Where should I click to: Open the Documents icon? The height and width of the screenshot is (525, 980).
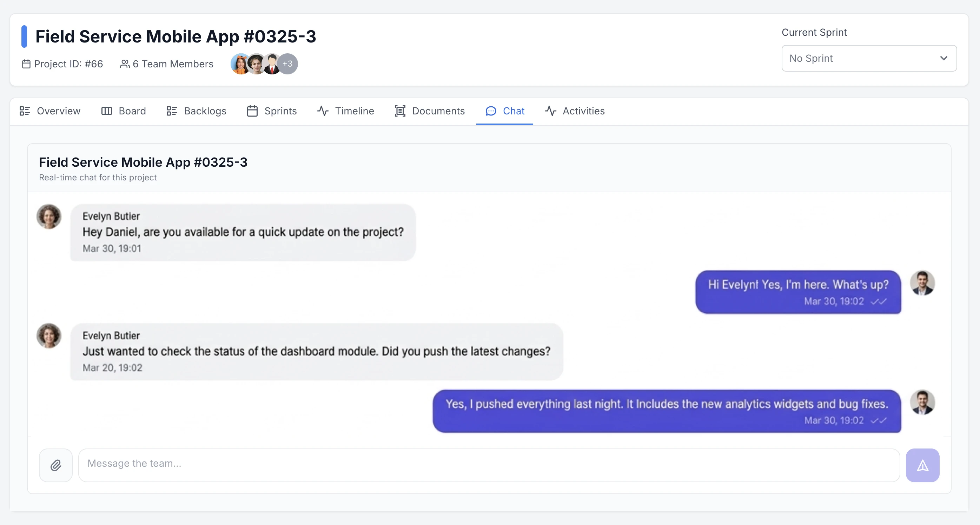pyautogui.click(x=399, y=111)
